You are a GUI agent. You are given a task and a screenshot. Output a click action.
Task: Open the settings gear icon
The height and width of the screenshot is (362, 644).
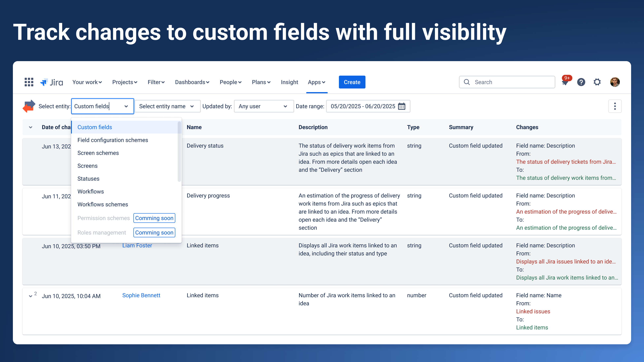[597, 82]
